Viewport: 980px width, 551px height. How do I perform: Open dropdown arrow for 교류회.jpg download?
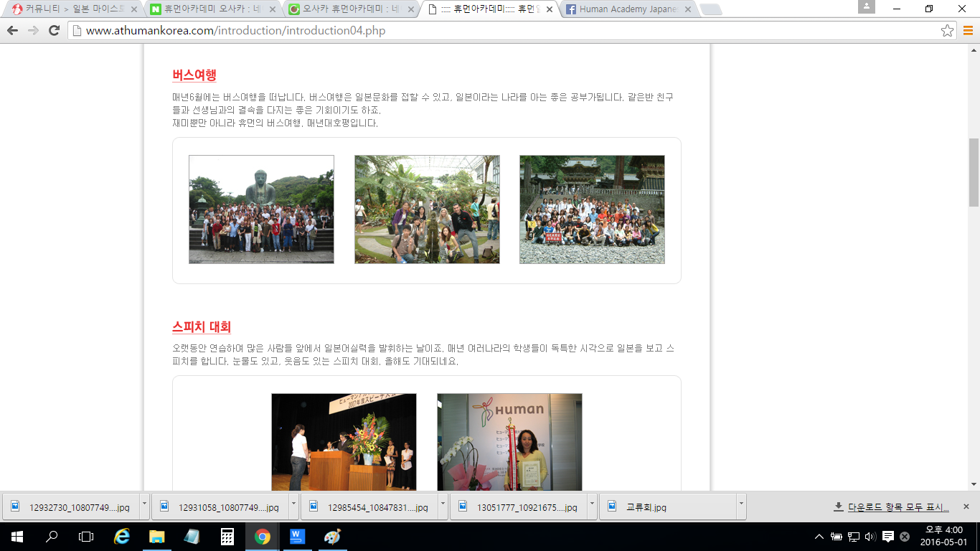tap(740, 505)
